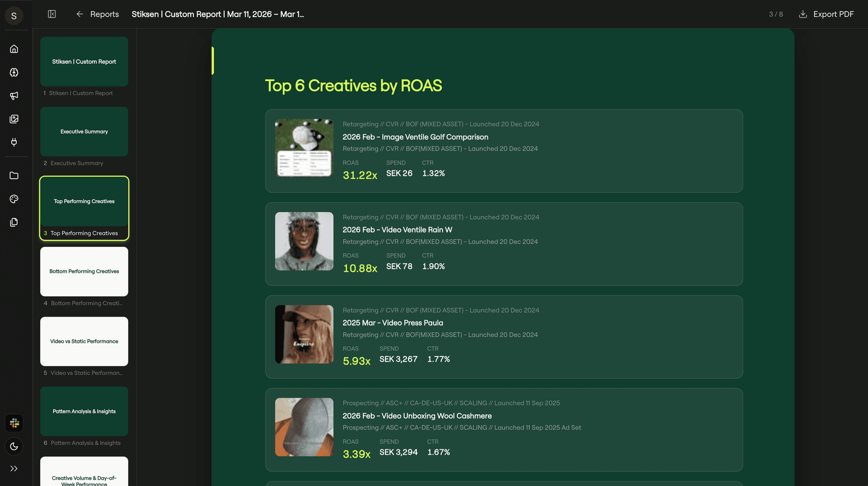Select the Video vs Static Performance slide
This screenshot has width=868, height=486.
tap(84, 341)
